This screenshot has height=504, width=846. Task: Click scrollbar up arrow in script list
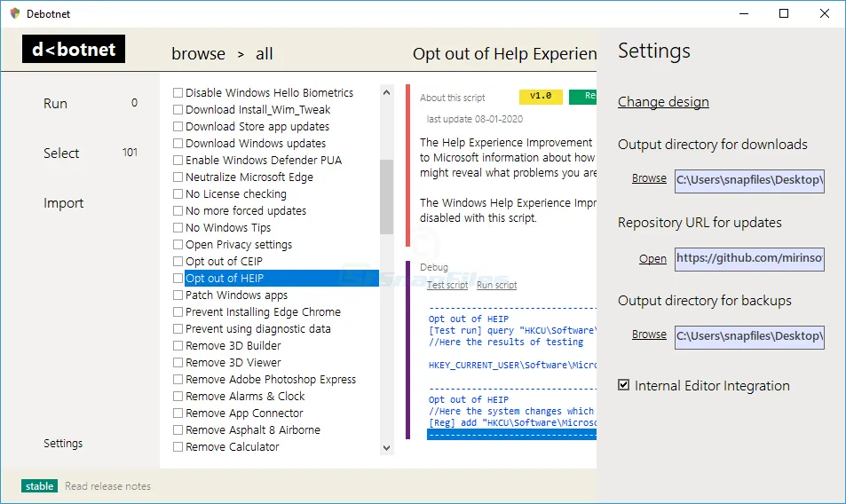[x=386, y=92]
